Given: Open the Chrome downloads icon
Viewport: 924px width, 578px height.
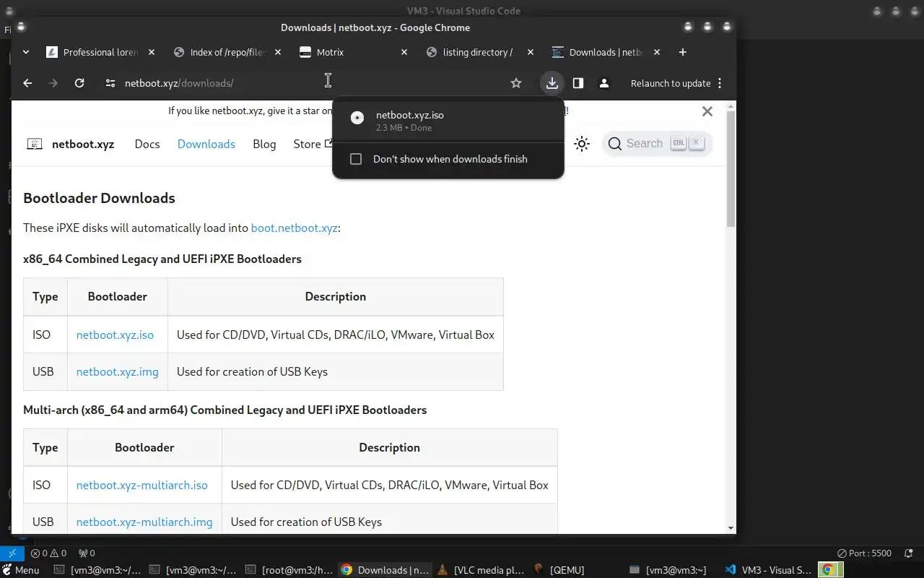Looking at the screenshot, I should click(552, 83).
